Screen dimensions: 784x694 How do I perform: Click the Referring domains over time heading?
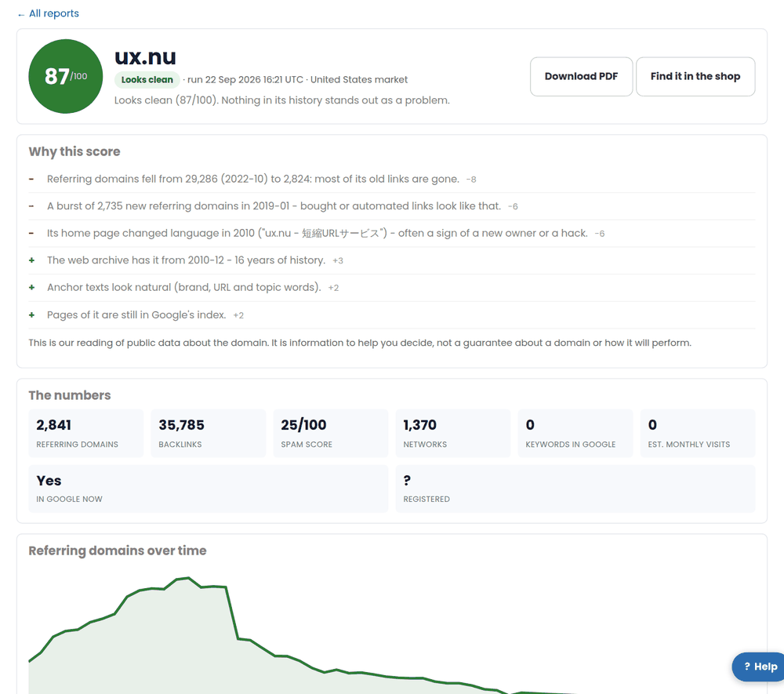coord(118,550)
